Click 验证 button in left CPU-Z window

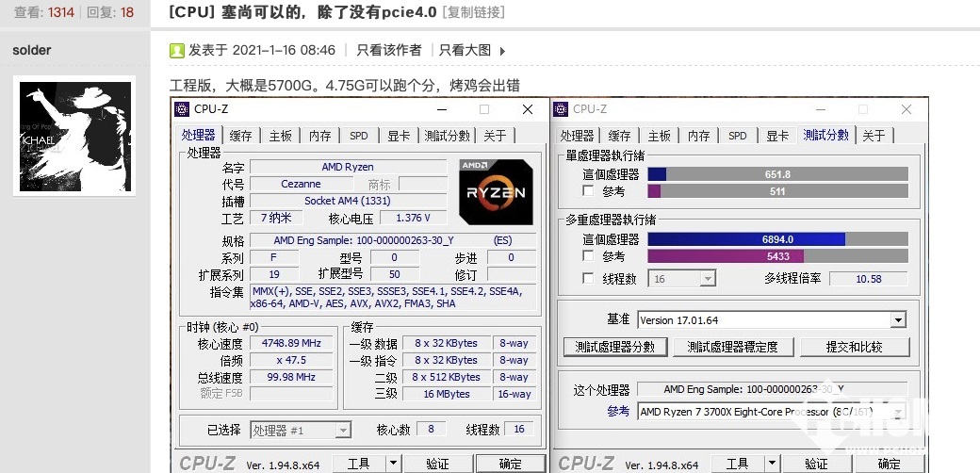[x=437, y=464]
